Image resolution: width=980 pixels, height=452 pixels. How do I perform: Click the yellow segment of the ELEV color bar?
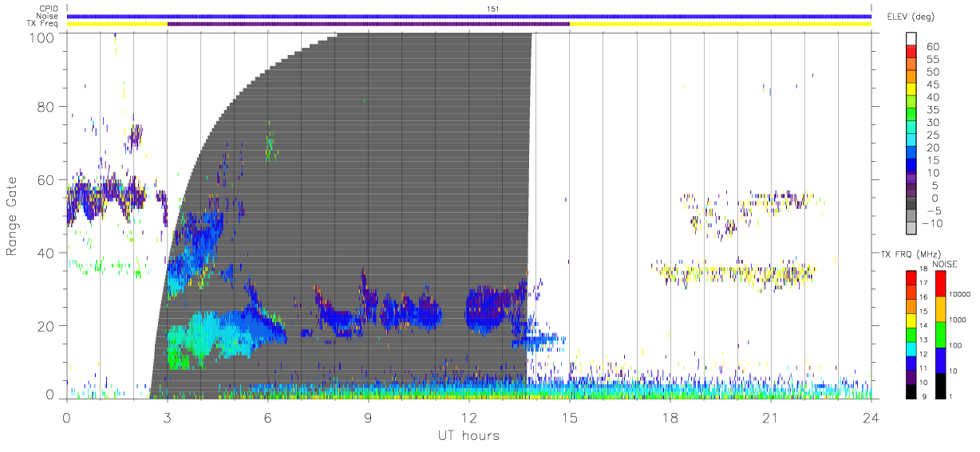pos(912,90)
